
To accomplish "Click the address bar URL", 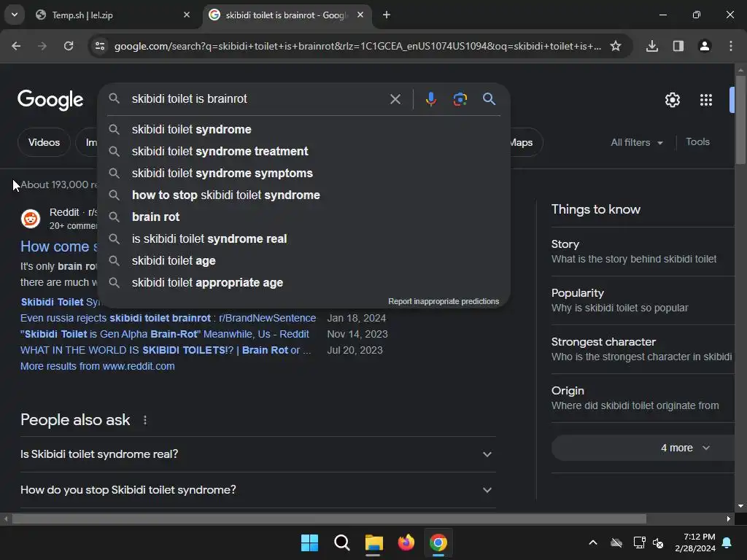I will point(357,46).
